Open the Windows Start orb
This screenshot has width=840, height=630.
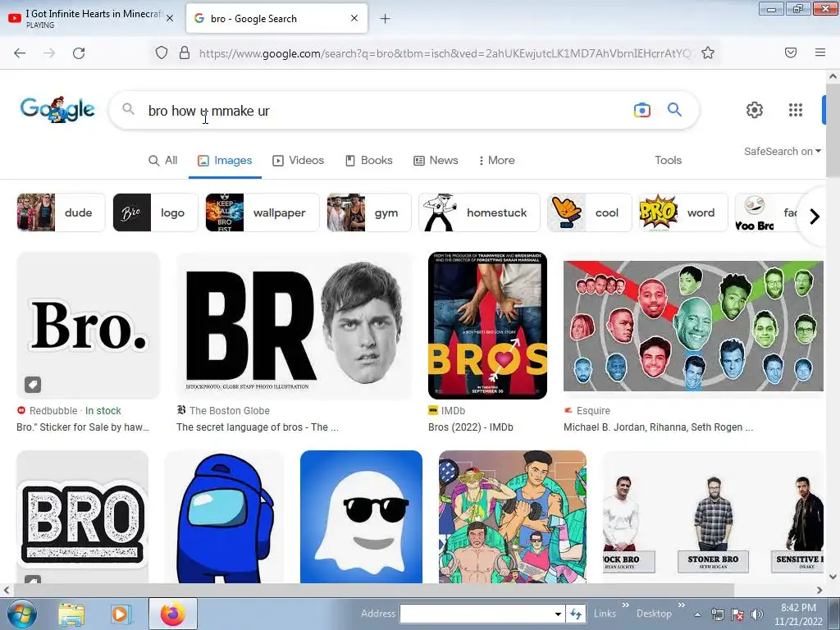pyautogui.click(x=21, y=614)
